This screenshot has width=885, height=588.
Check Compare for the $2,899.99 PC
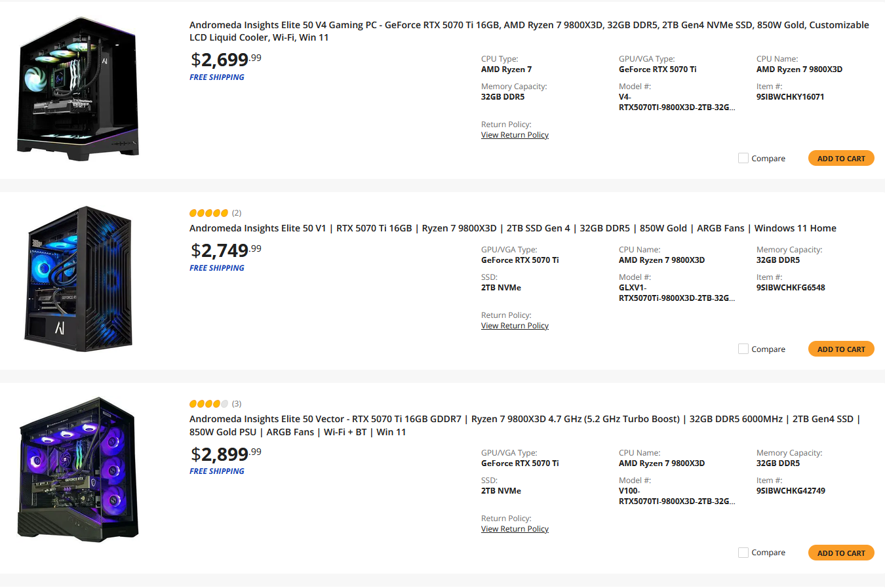743,553
